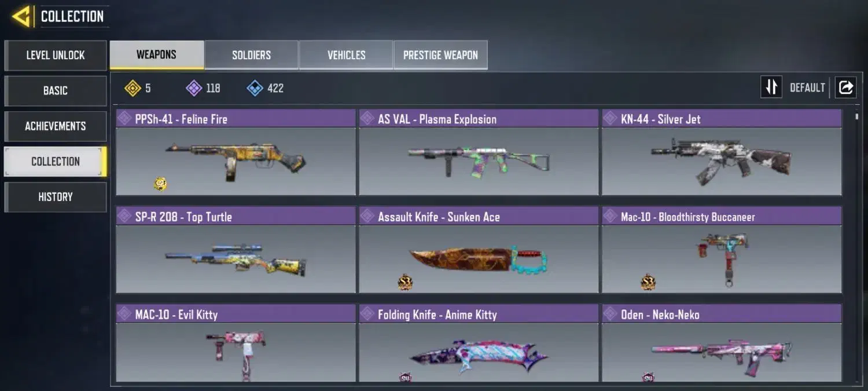
Task: Go to the ACHIEVEMENTS section
Action: point(56,126)
